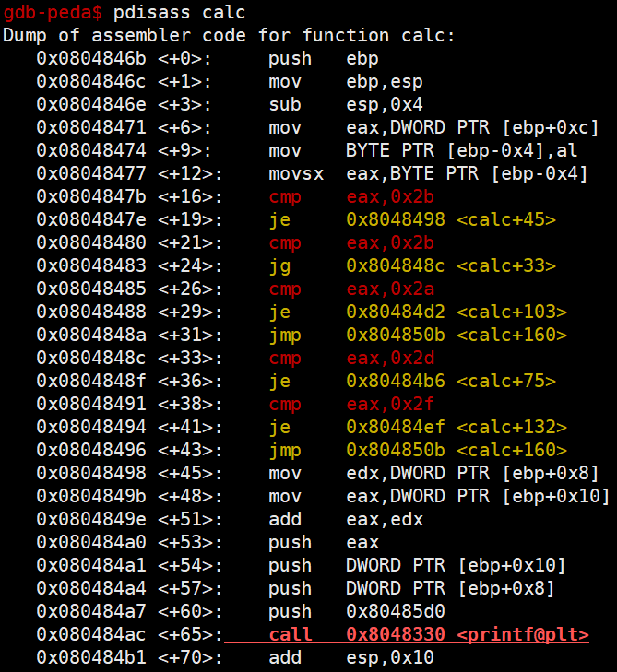Click address 0x0804846b at calc+0
617x672 pixels.
pyautogui.click(x=91, y=58)
